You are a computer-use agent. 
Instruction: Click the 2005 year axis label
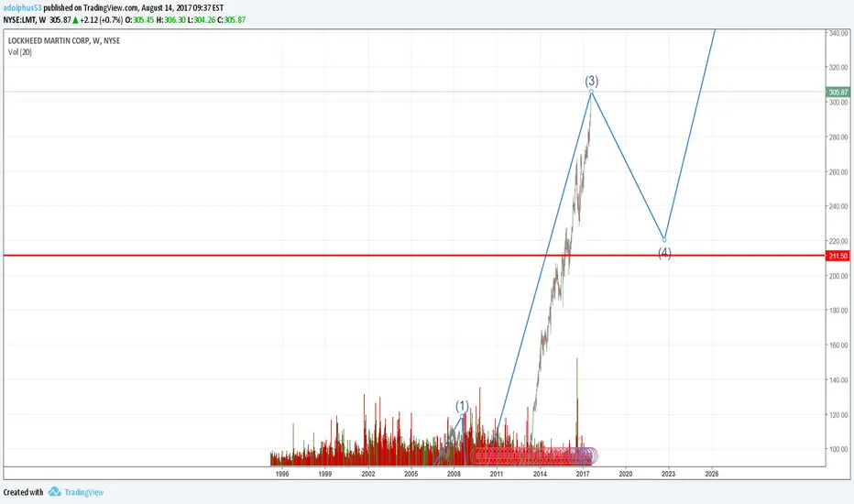411,474
